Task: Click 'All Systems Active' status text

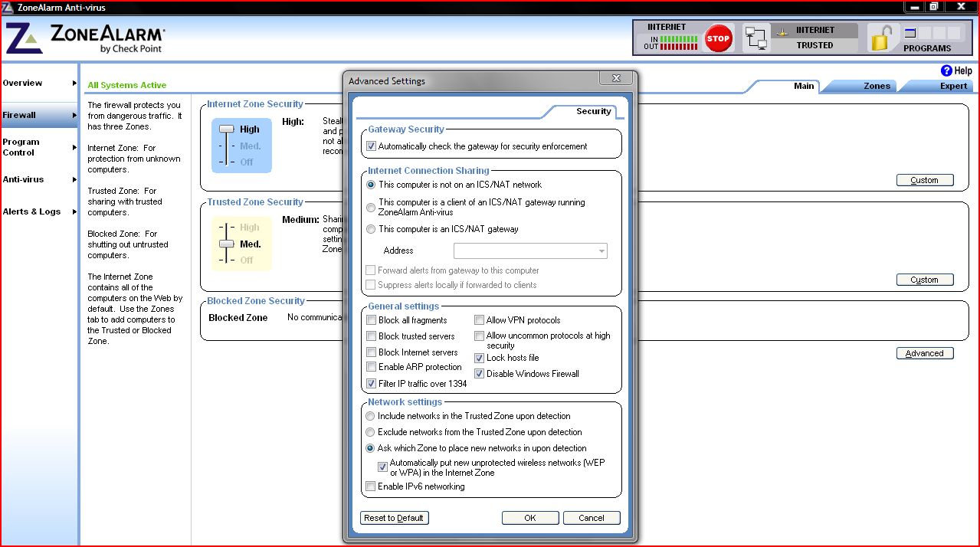Action: click(x=126, y=85)
